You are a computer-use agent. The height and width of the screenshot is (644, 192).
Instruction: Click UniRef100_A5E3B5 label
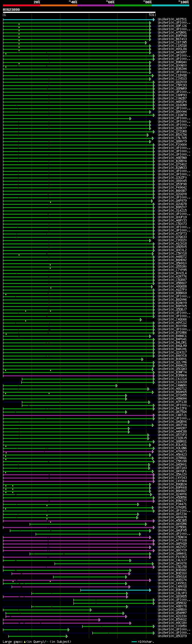[x=172, y=521]
